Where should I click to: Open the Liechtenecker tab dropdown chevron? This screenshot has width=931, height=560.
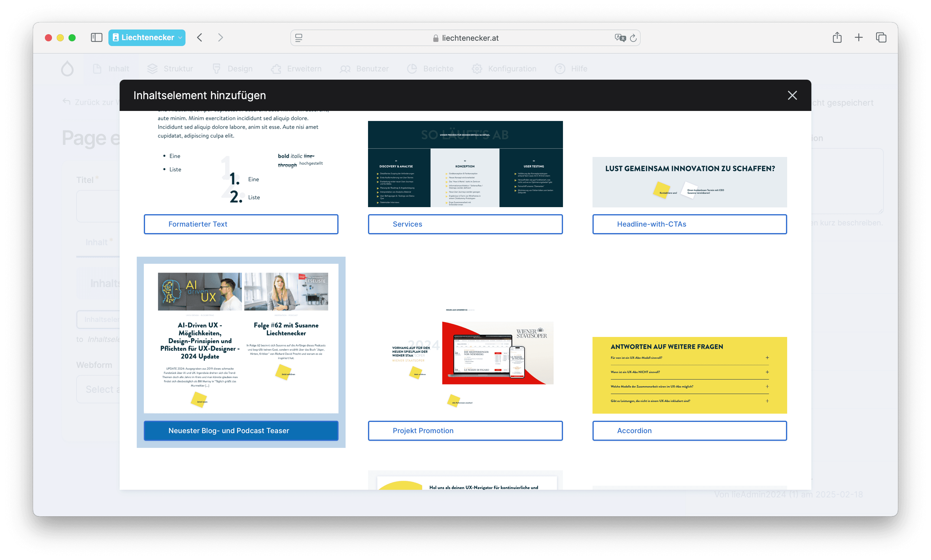click(x=180, y=38)
